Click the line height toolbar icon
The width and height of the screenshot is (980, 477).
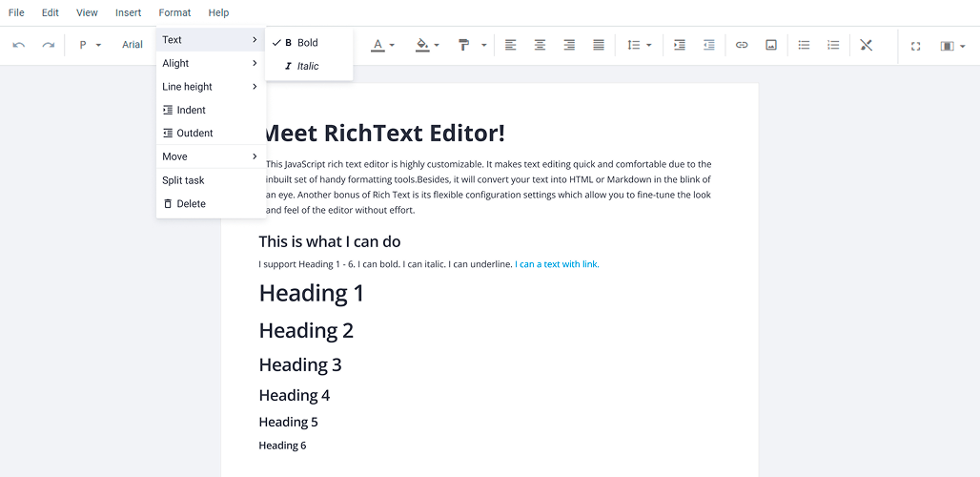click(x=634, y=45)
